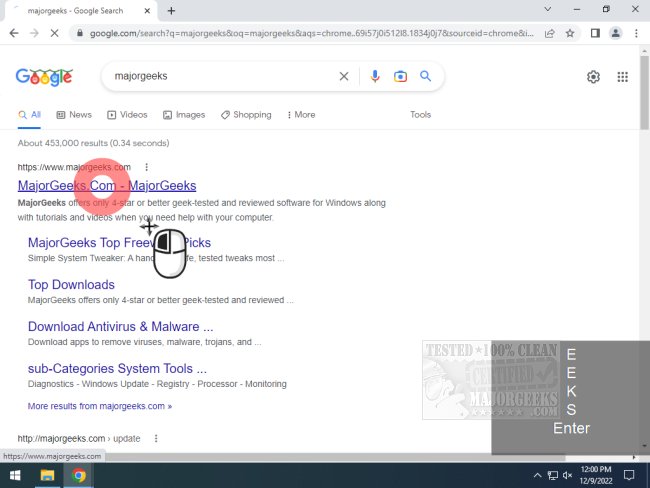Open the Top Downloads link
The width and height of the screenshot is (650, 488).
[x=71, y=284]
